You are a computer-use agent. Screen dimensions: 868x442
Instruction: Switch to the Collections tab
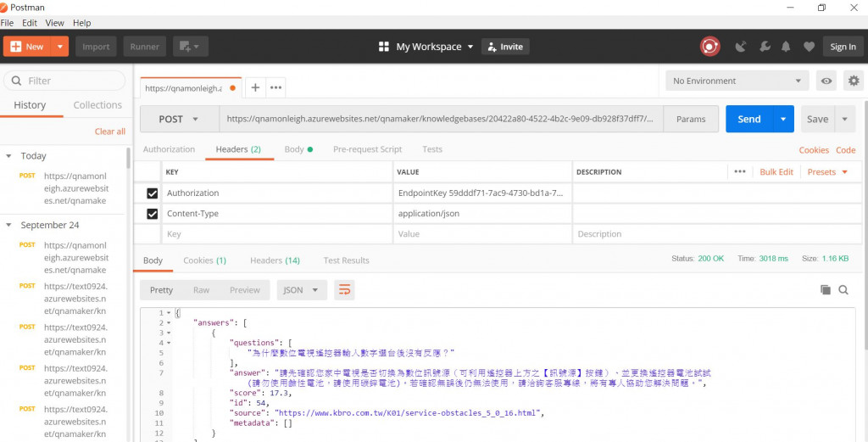97,105
